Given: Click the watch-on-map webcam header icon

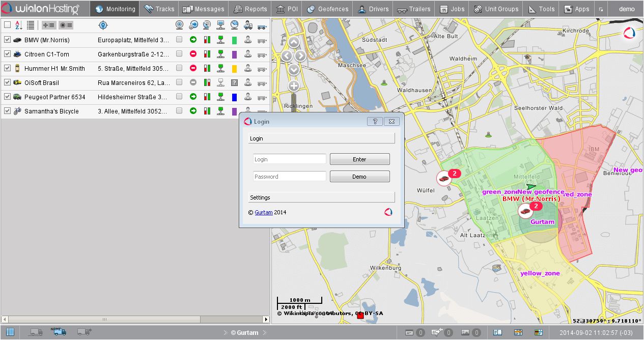Looking at the screenshot, I should (180, 25).
